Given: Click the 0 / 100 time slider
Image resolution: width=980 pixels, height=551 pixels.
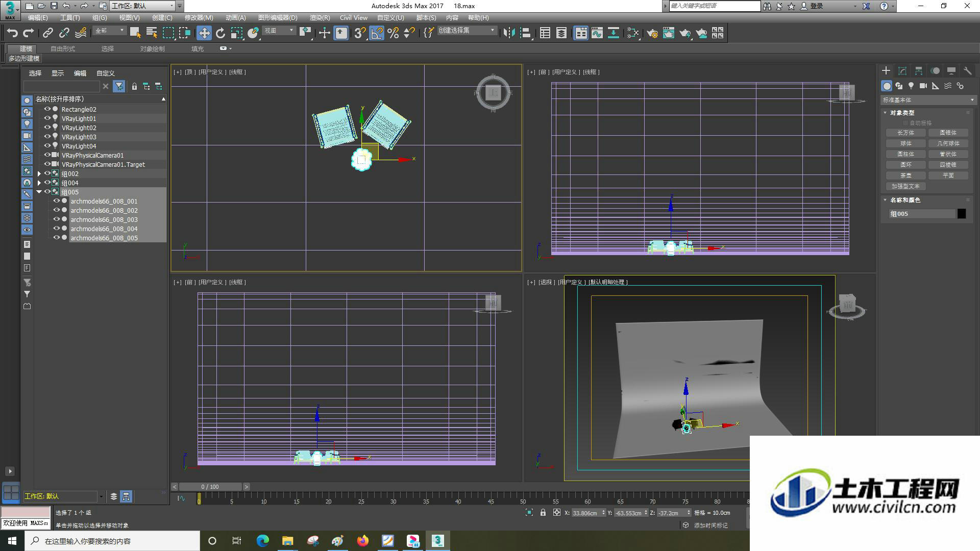Looking at the screenshot, I should [210, 487].
